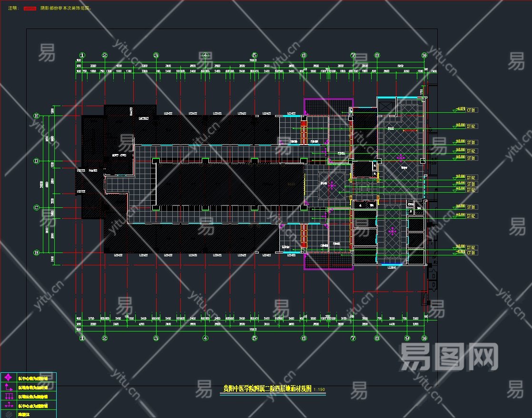This screenshot has width=532, height=418.
Task: Click the uppermost 'CT 01' material tag
Action: (x=471, y=110)
